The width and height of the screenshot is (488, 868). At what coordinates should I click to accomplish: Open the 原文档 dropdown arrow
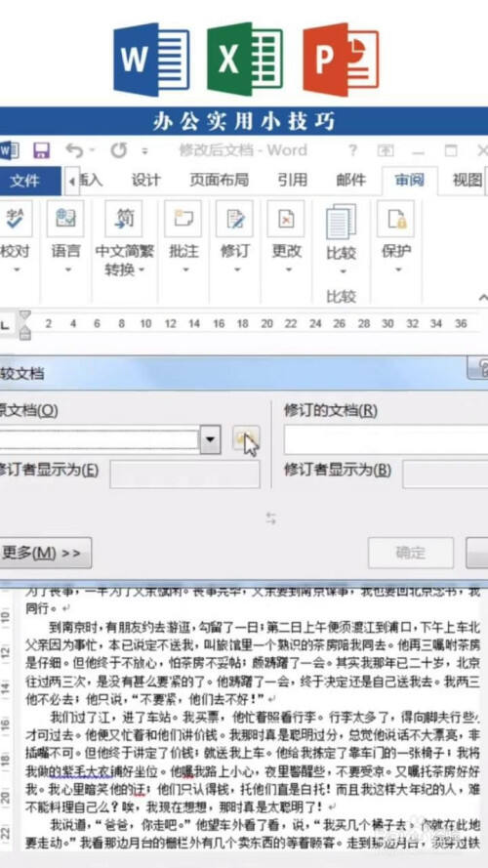click(210, 440)
